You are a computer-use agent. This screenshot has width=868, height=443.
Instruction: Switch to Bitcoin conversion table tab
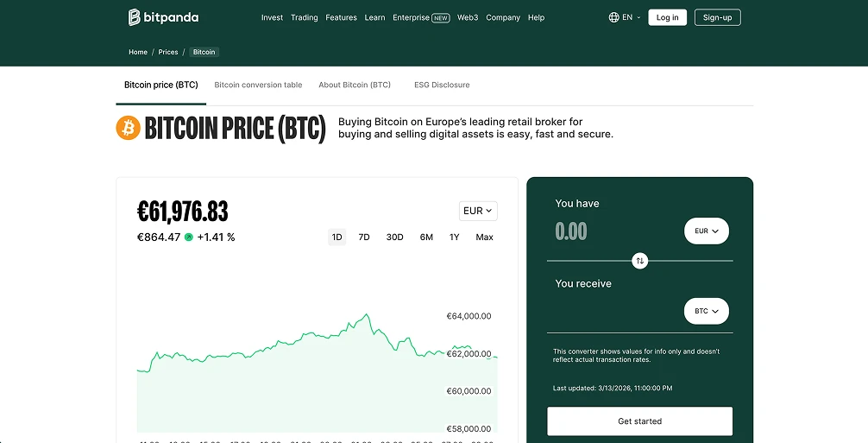(258, 85)
